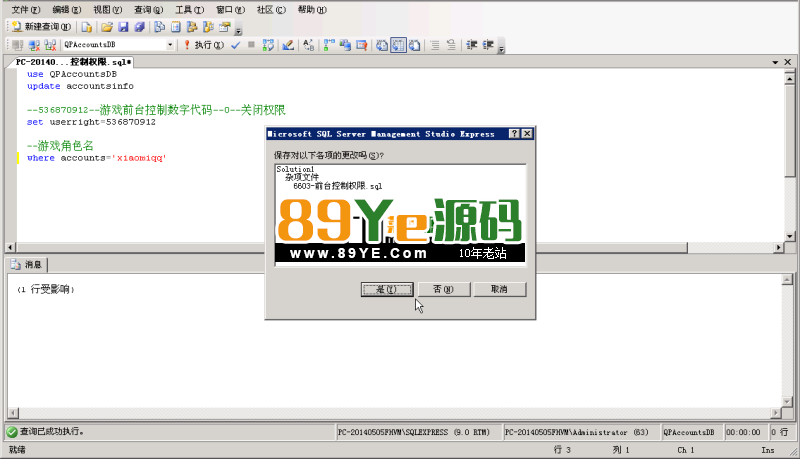800x459 pixels.
Task: Open the Object Explorer toolbar icon
Action: click(192, 27)
